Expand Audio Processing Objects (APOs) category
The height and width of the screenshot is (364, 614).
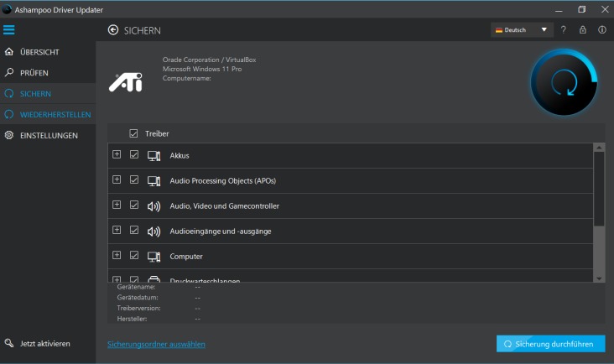117,179
